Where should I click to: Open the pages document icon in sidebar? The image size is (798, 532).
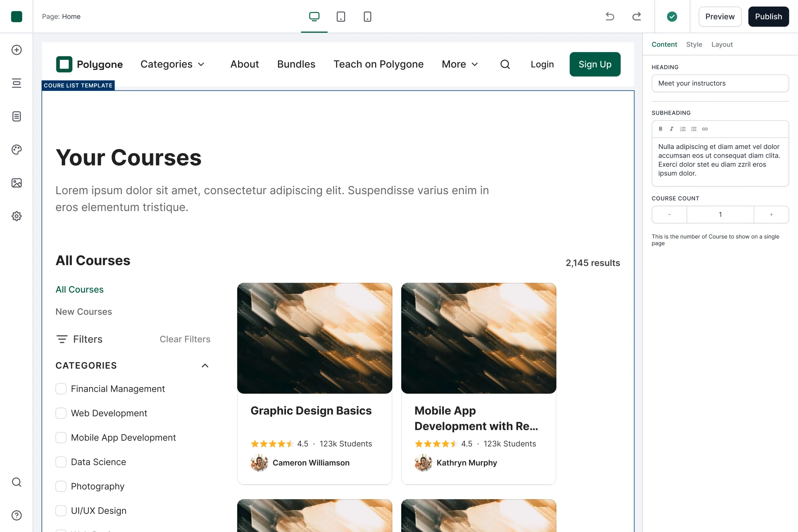16,116
